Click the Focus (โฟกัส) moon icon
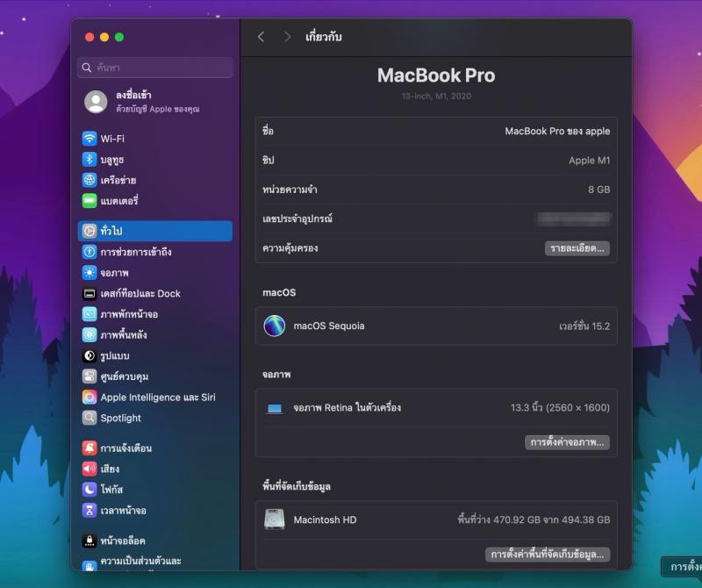Screen dimensions: 702x588 coord(90,490)
